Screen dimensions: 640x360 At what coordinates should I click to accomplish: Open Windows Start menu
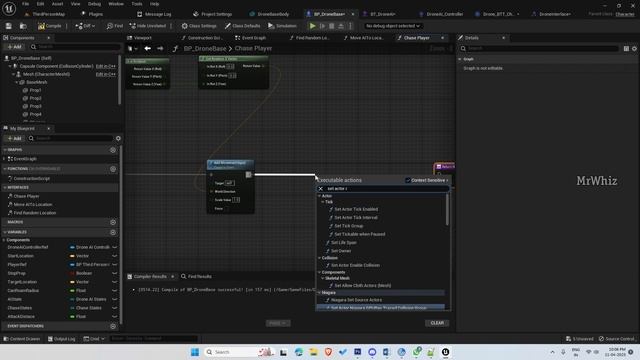[x=195, y=352]
